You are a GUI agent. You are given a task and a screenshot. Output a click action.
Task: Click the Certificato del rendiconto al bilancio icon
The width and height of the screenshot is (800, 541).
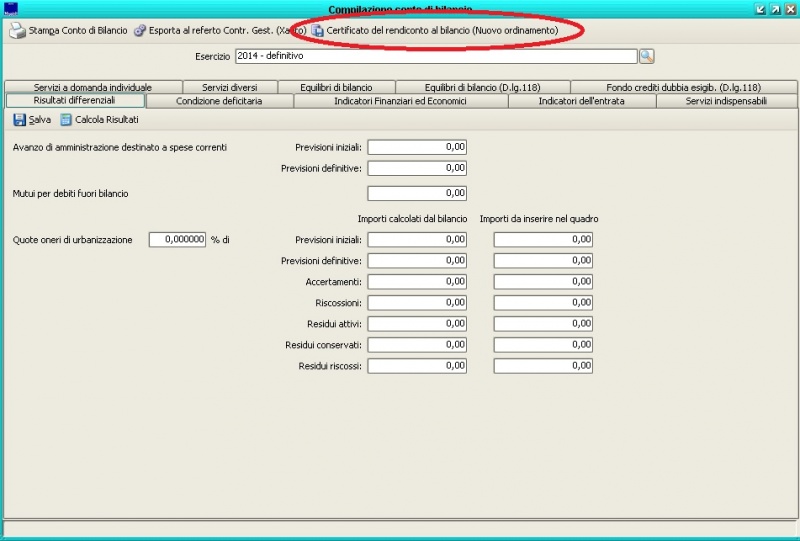coord(318,31)
